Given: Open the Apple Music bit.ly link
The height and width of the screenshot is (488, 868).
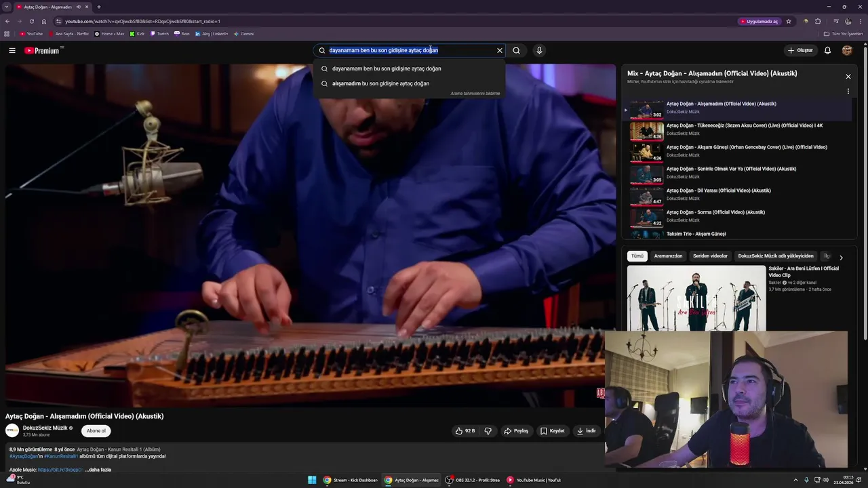Looking at the screenshot, I should click(60, 470).
